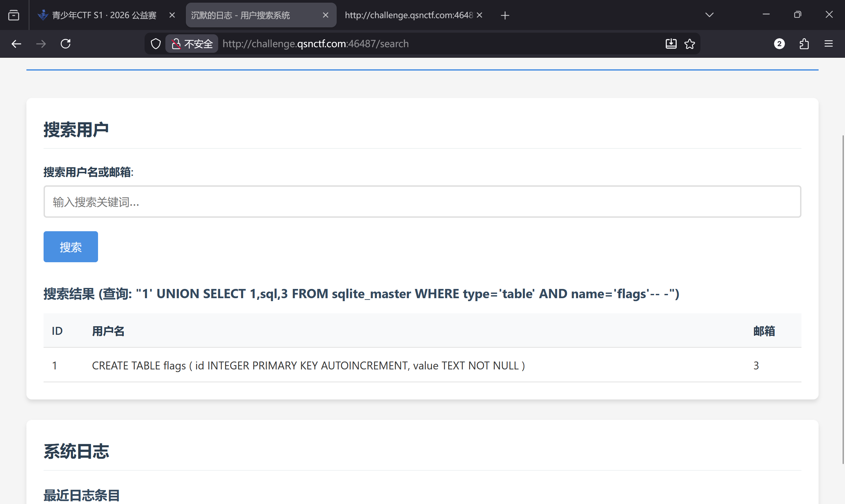
Task: Click the 不安全 site security indicator
Action: [192, 44]
